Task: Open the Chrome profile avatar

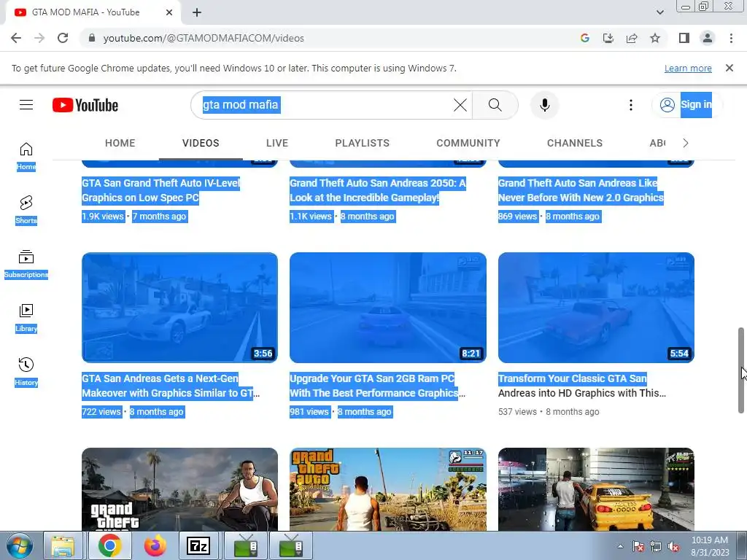Action: (x=708, y=38)
